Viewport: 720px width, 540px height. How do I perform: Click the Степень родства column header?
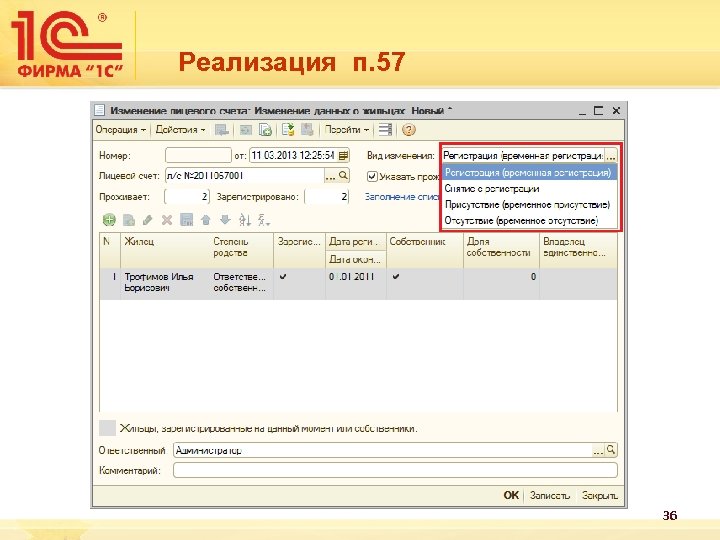click(242, 250)
